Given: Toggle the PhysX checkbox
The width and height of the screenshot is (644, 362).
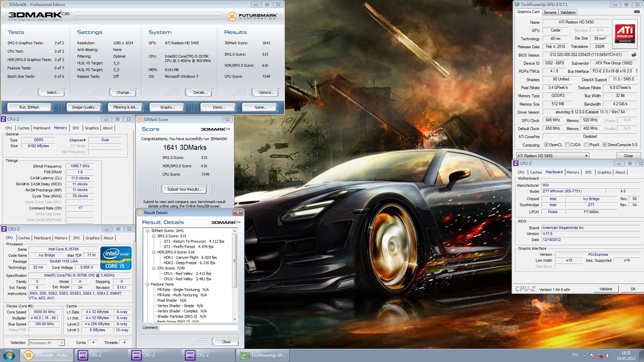Looking at the screenshot, I should pyautogui.click(x=586, y=145).
